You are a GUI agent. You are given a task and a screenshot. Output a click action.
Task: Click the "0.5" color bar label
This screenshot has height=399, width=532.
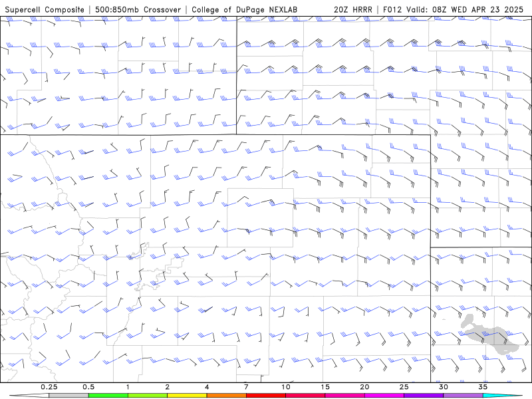point(88,387)
